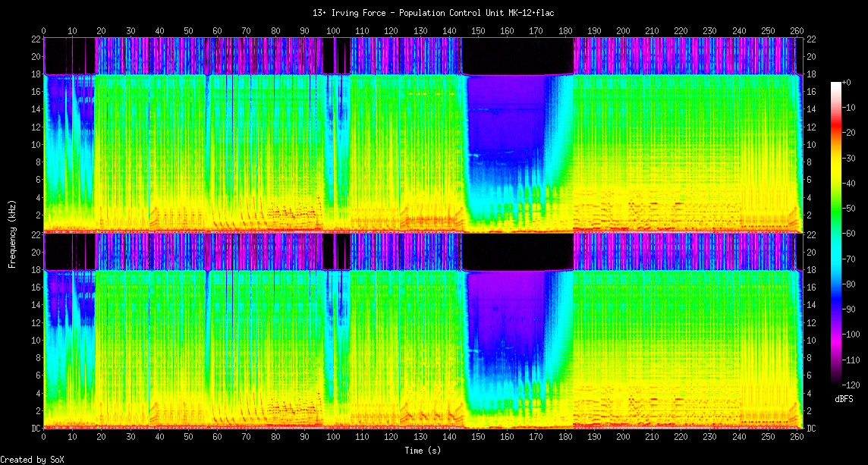Click the +0 tick on the dBFS scale

pos(848,82)
